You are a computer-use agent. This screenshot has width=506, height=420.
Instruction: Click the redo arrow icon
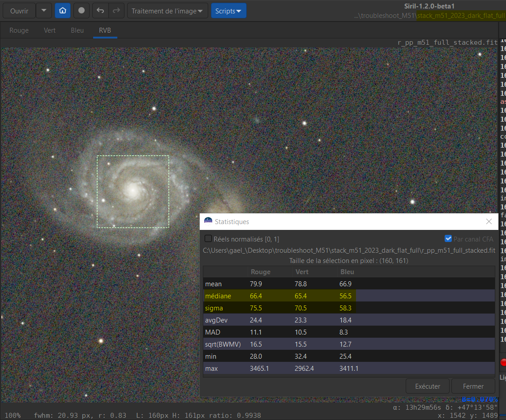(x=116, y=11)
